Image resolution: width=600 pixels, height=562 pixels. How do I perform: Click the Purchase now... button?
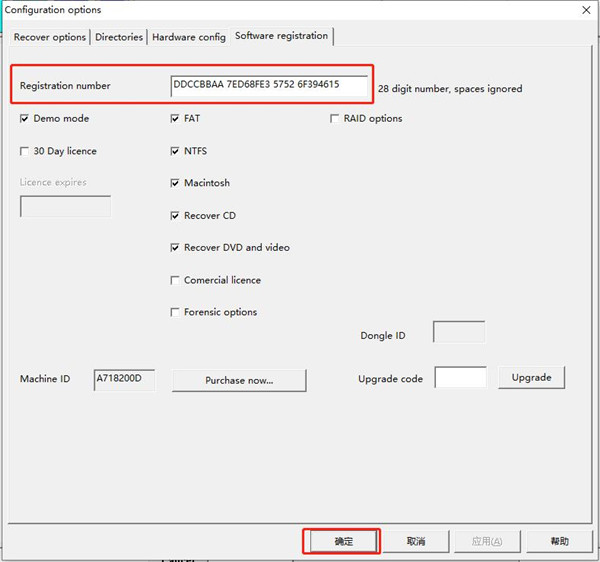pos(239,380)
